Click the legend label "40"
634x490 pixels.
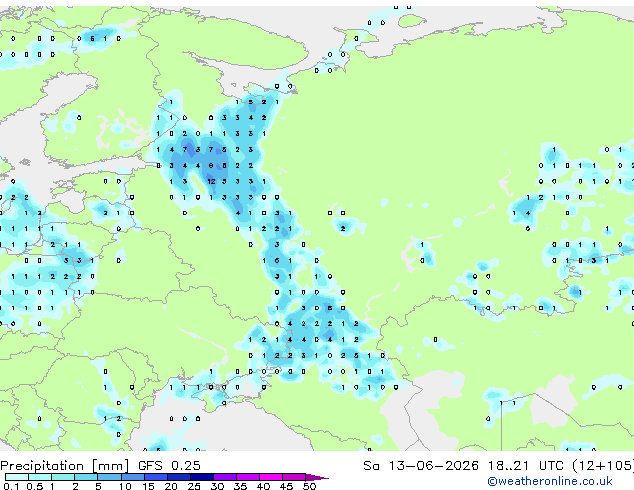[263, 486]
